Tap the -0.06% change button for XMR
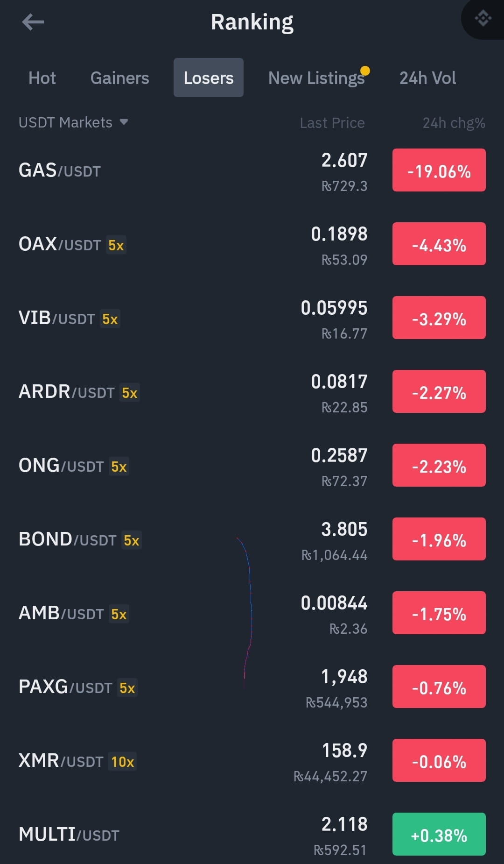 pyautogui.click(x=439, y=760)
